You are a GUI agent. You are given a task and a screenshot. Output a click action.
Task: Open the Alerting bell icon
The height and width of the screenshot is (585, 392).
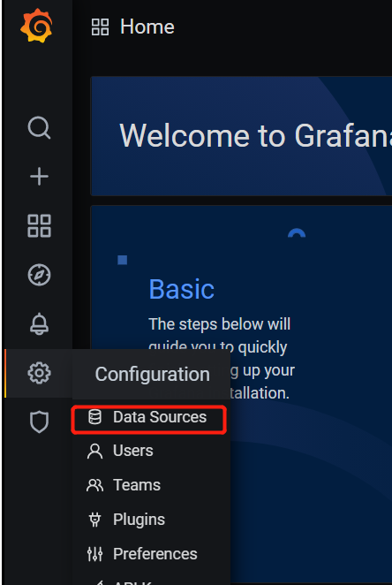[39, 323]
